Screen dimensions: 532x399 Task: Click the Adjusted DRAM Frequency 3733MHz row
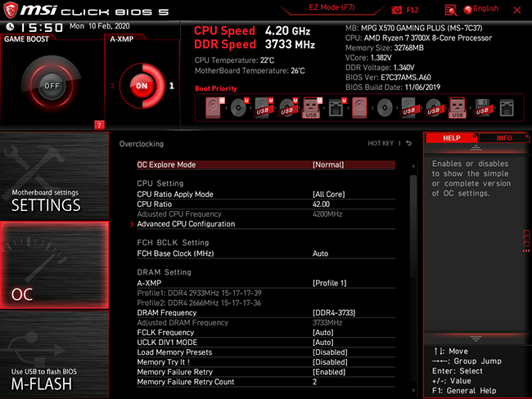click(266, 322)
